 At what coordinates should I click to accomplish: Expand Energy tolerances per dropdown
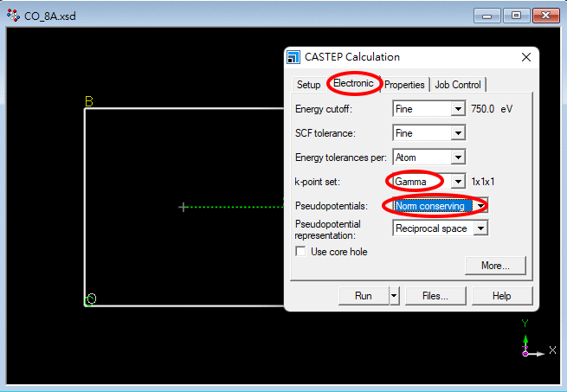(x=458, y=157)
